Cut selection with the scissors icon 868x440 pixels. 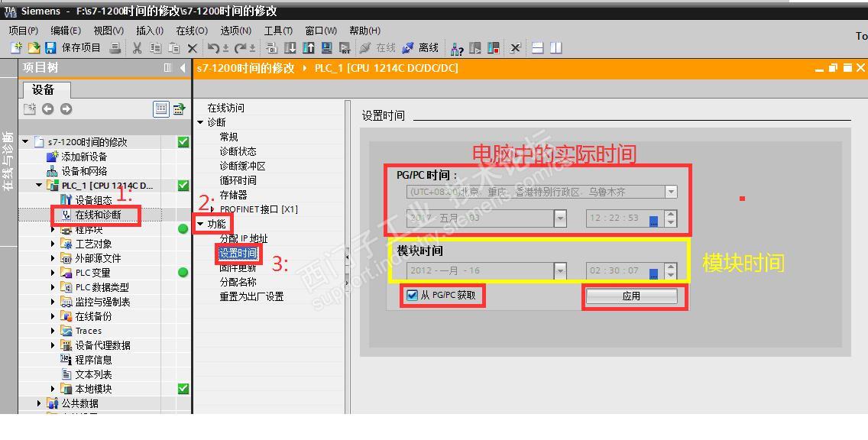pyautogui.click(x=137, y=48)
